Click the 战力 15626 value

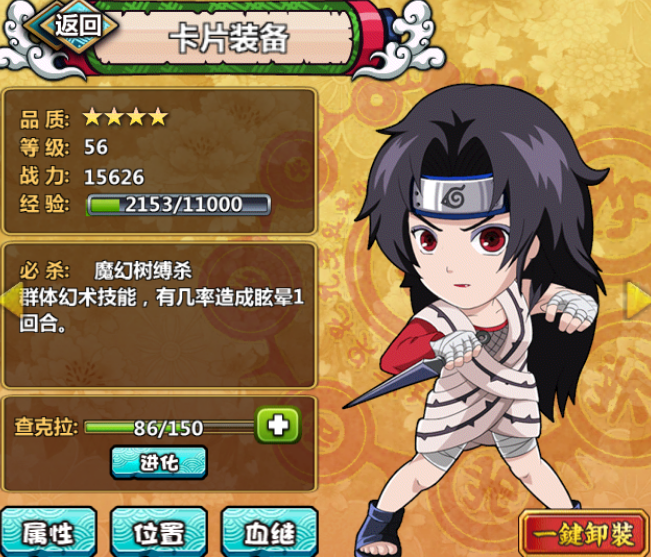click(114, 177)
